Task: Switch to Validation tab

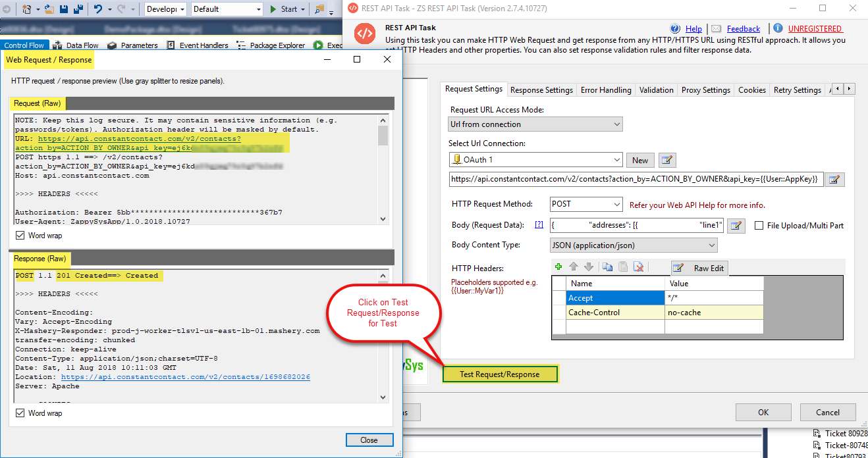Action: pos(656,90)
